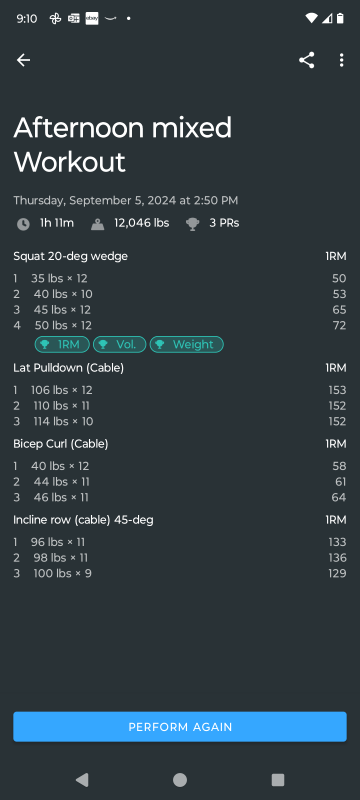Tap the Weight trophy badge
The image size is (360, 800).
pyautogui.click(x=187, y=344)
